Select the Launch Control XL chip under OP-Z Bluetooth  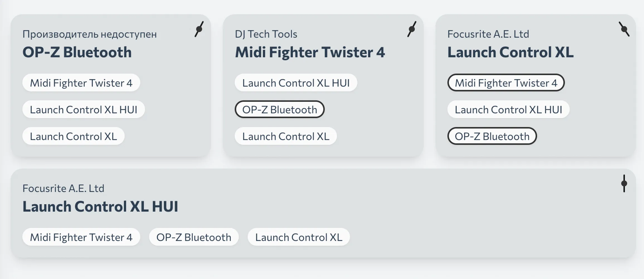[73, 136]
